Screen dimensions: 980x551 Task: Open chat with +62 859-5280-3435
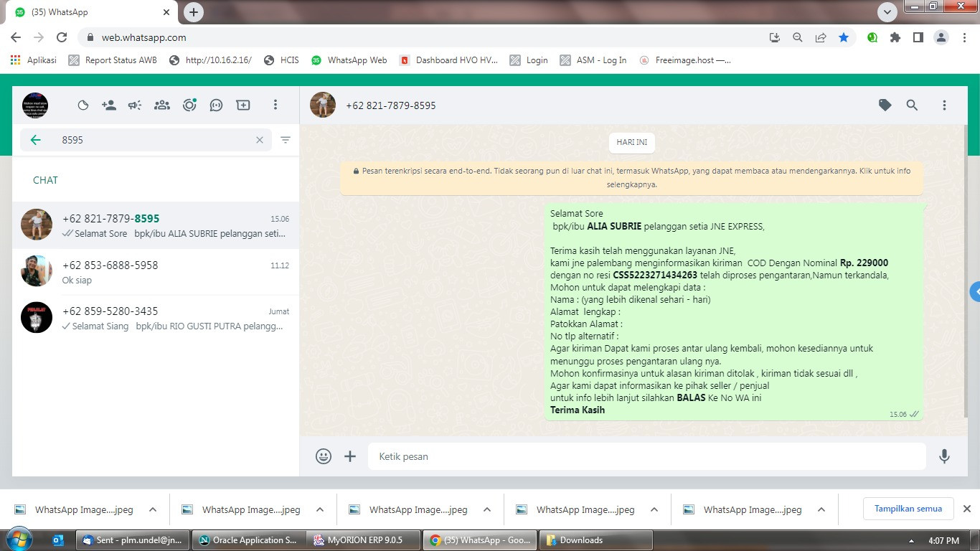click(156, 318)
